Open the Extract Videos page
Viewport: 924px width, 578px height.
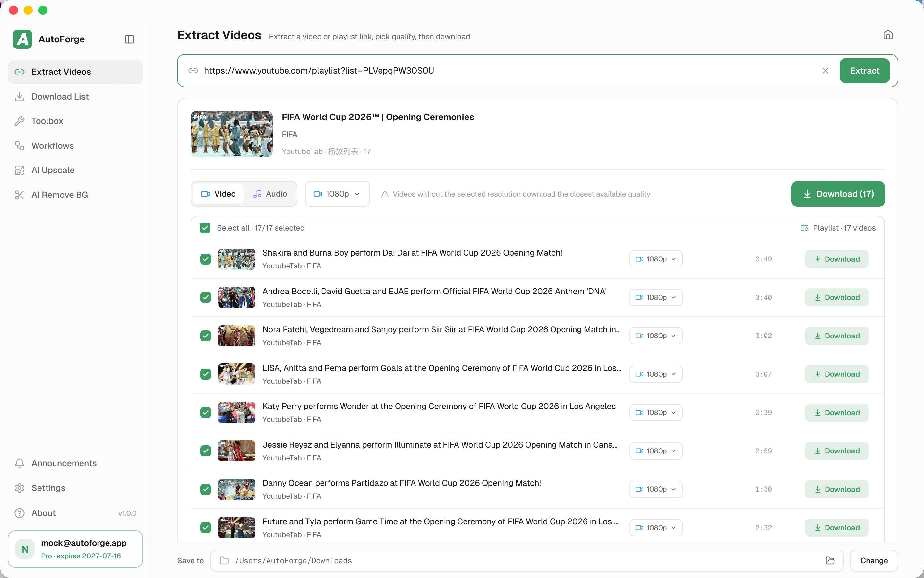pyautogui.click(x=75, y=72)
